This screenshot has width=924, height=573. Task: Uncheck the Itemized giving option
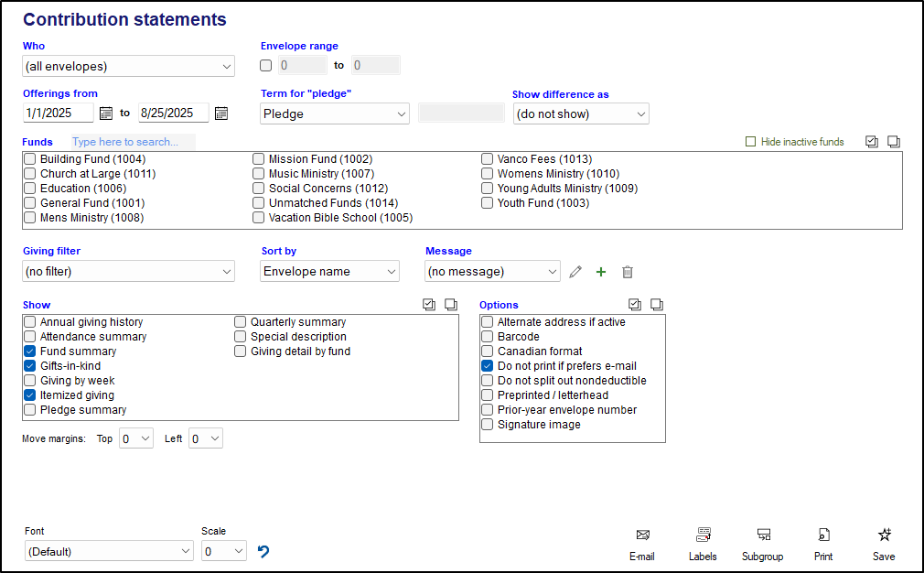30,395
